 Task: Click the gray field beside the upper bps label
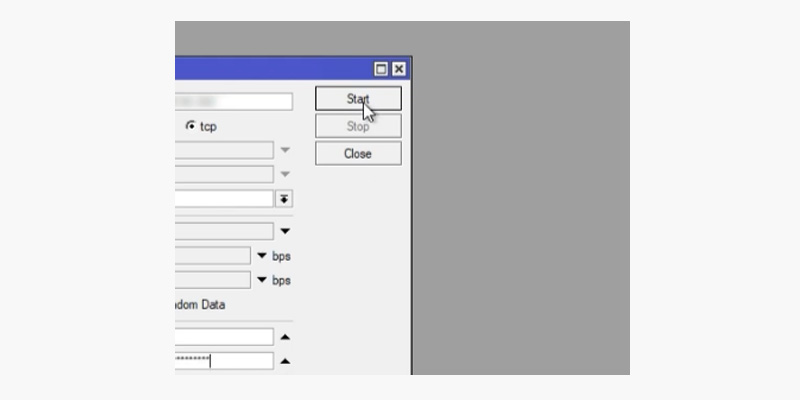(213, 256)
